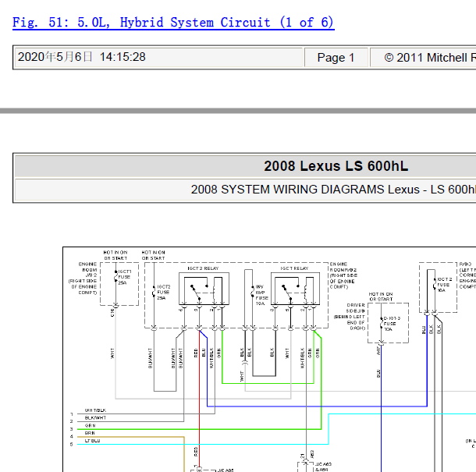Screen dimensions: 476x472
Task: Click the 'A47' connector label
Action: click(x=378, y=351)
